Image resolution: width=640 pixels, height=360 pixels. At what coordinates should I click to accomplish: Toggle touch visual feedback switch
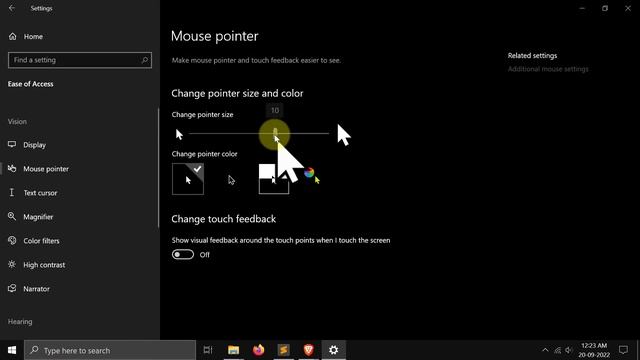tap(182, 254)
